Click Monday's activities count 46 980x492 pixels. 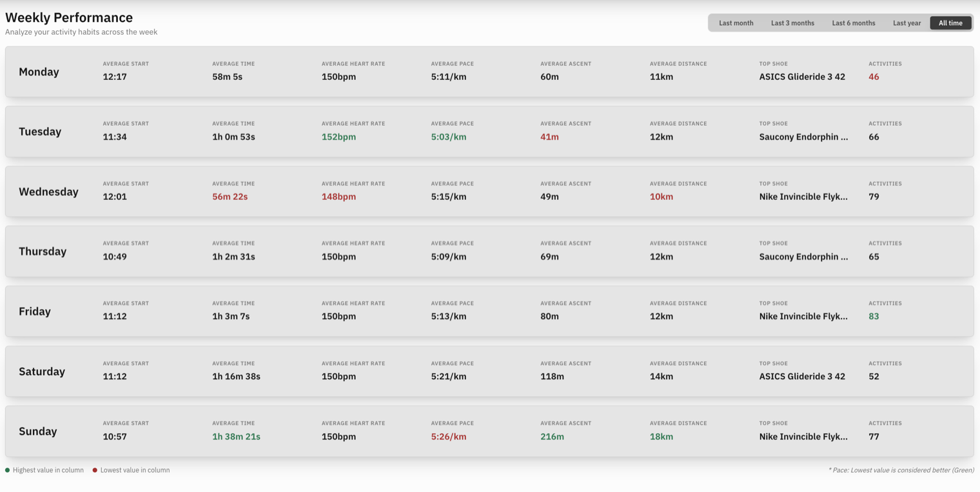pos(874,77)
